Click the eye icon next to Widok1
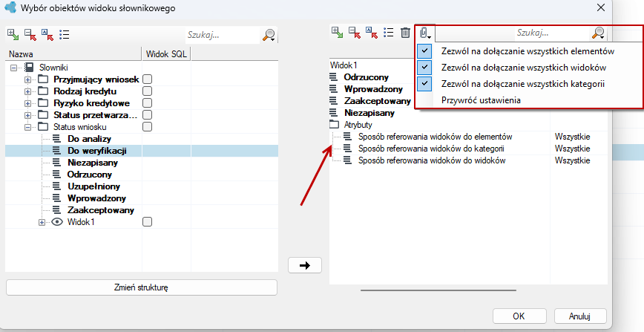Image resolution: width=644 pixels, height=332 pixels. tap(57, 222)
